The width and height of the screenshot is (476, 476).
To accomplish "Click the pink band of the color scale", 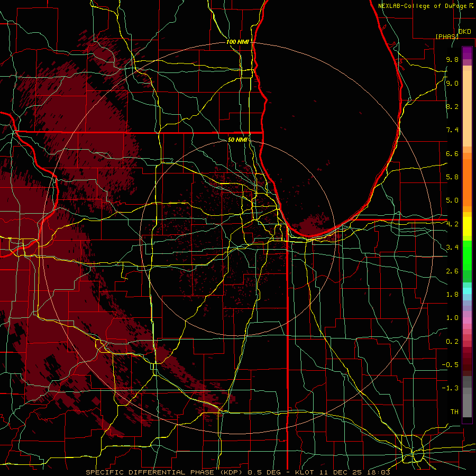I will [x=467, y=321].
